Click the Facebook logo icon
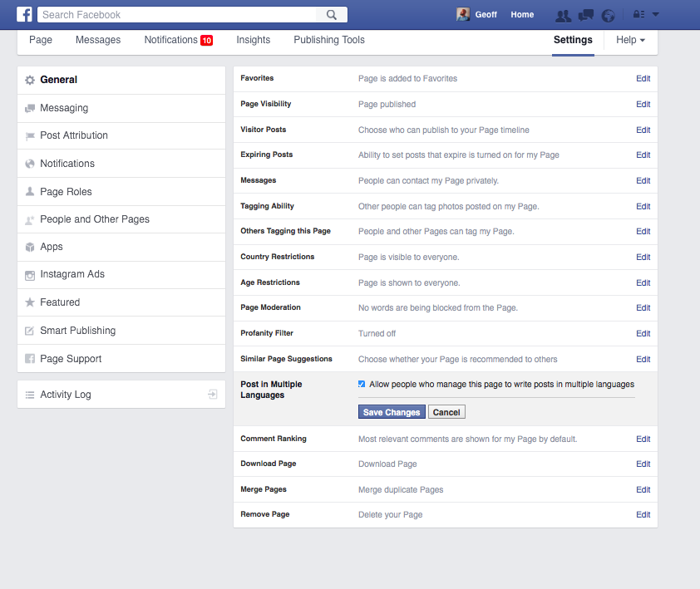700x589 pixels. click(x=25, y=14)
